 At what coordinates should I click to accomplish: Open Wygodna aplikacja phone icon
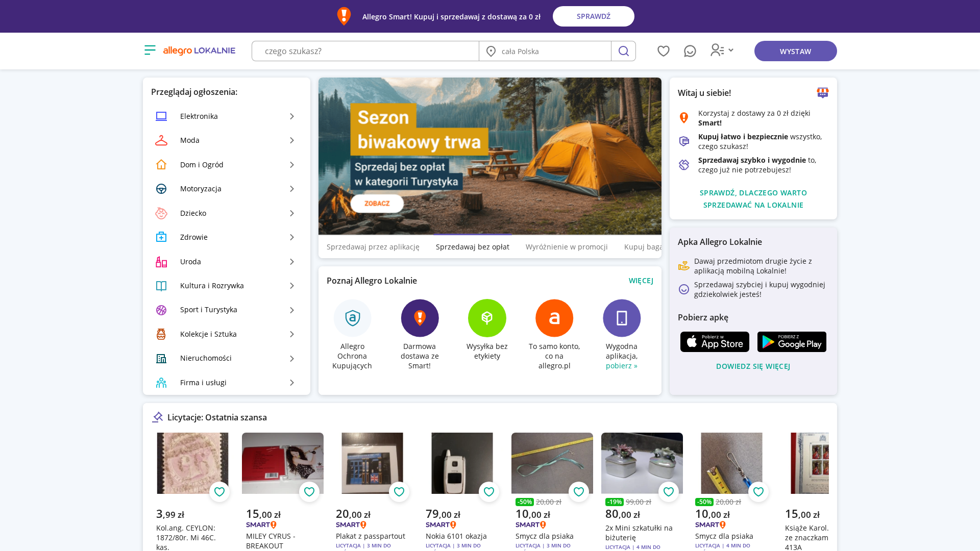(x=622, y=318)
